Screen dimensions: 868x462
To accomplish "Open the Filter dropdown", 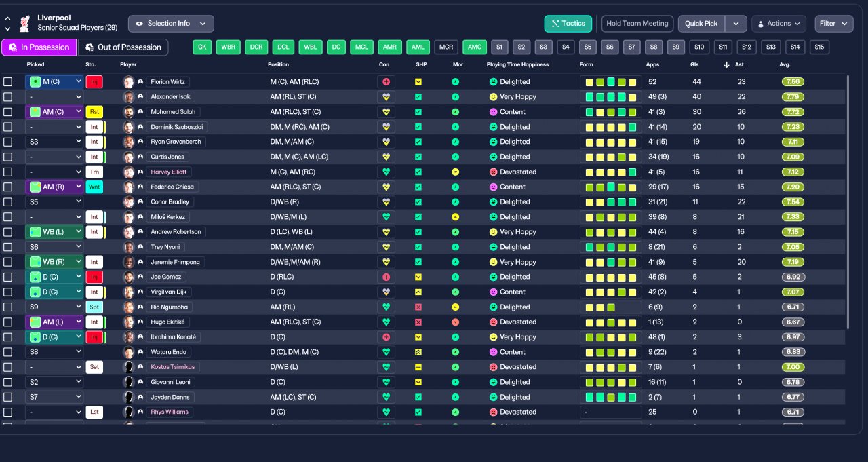I will click(834, 24).
